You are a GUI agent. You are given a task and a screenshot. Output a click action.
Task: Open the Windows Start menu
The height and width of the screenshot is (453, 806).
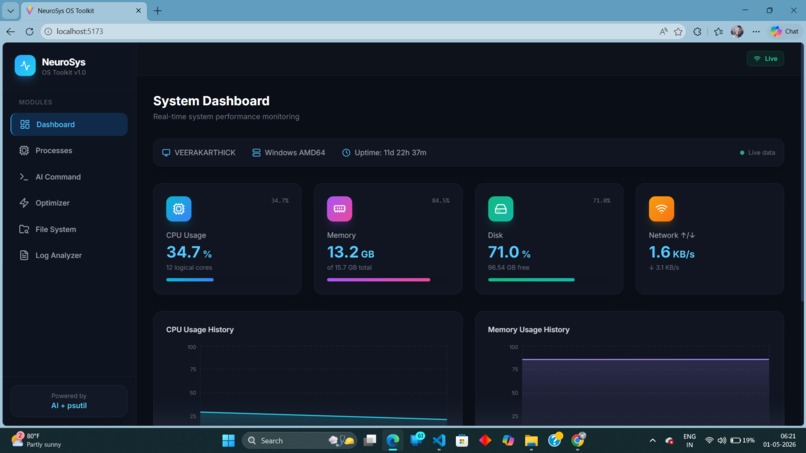coord(228,441)
